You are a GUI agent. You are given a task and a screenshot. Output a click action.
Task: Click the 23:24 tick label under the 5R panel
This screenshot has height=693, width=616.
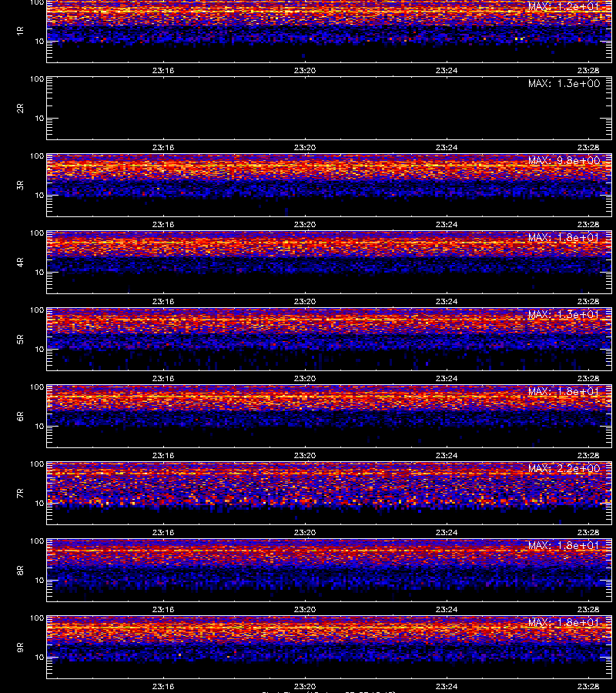point(447,378)
